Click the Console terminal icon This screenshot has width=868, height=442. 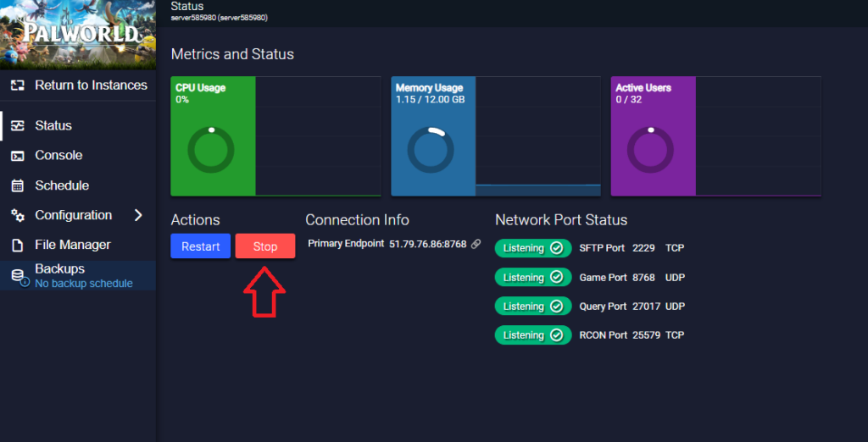point(17,156)
